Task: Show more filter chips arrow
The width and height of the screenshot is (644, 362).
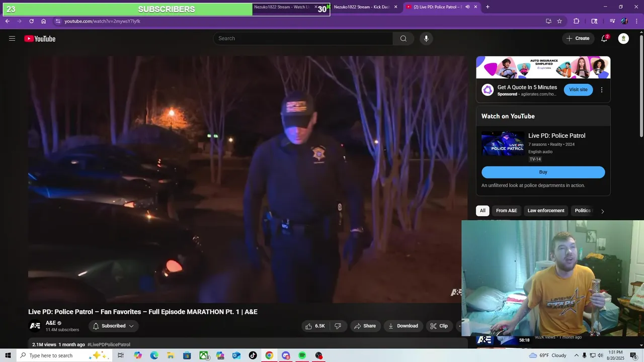Action: coord(602,211)
